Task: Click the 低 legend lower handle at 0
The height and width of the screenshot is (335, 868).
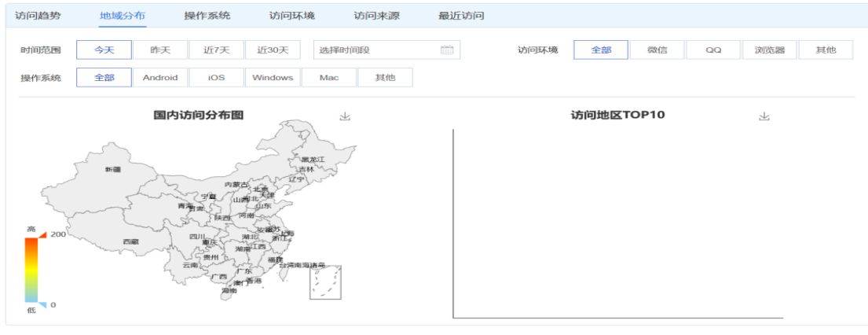Action: tap(43, 305)
